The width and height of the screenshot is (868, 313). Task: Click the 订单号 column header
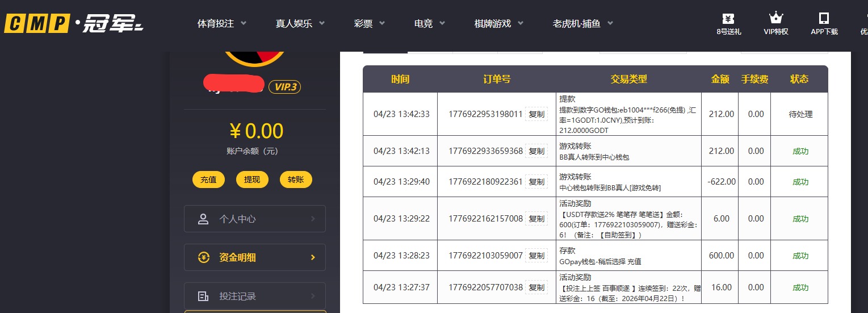(x=497, y=79)
